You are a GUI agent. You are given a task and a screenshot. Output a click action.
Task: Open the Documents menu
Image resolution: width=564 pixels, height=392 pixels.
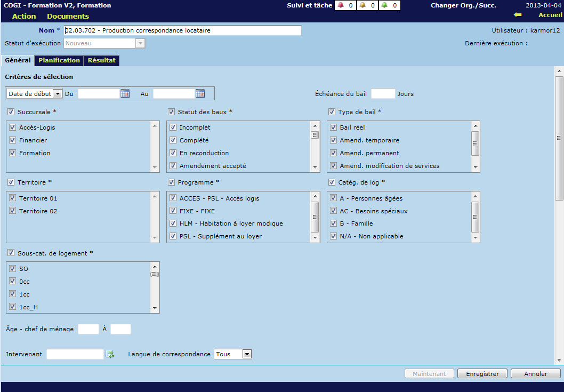tap(68, 17)
